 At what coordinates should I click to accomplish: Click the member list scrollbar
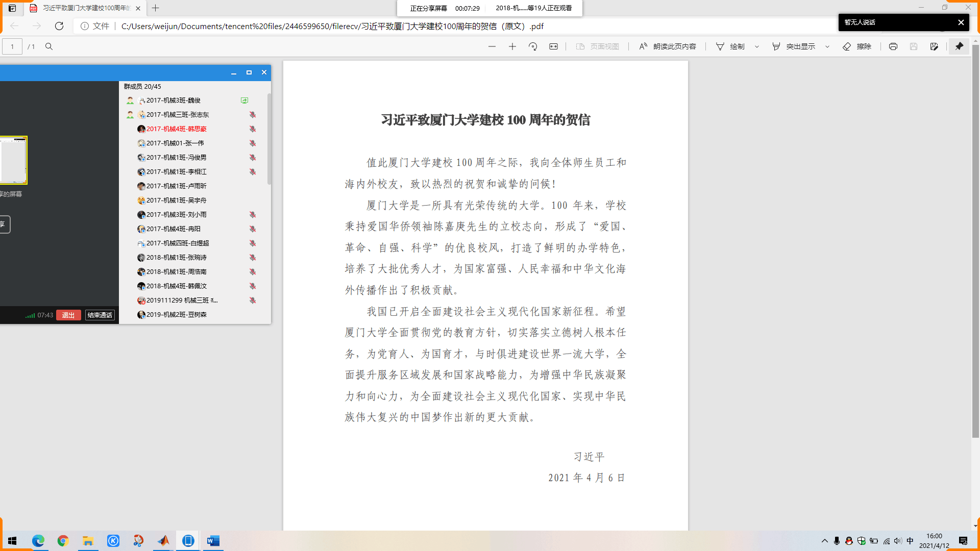[x=269, y=139]
